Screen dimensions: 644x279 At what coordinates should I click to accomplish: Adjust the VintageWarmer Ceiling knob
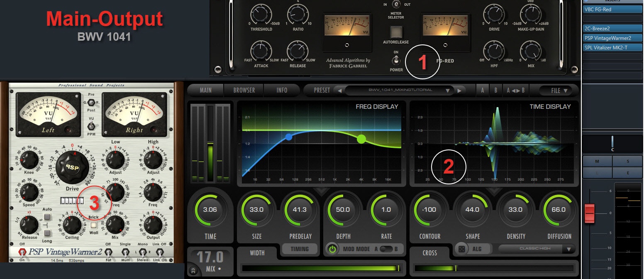[x=72, y=225]
